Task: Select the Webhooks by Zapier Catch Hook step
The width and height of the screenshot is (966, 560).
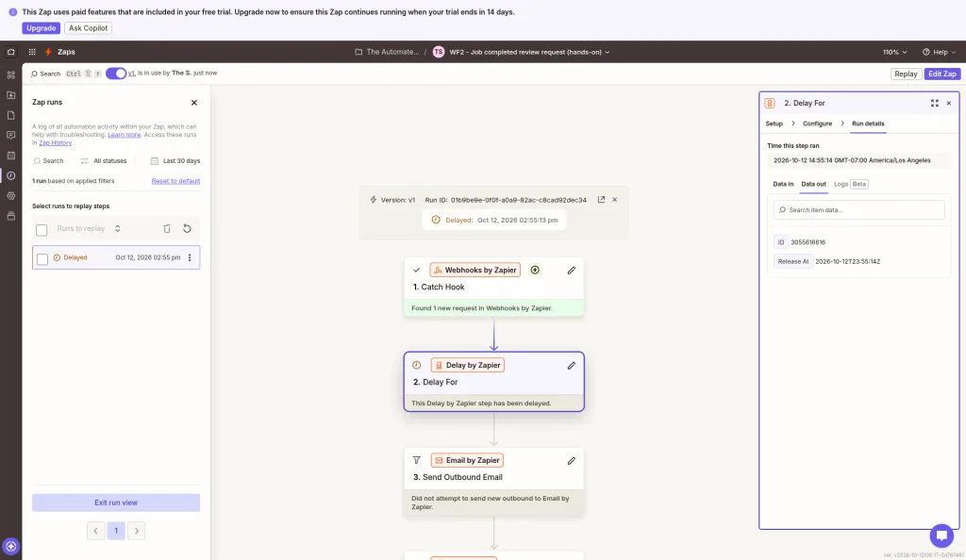Action: (x=493, y=288)
